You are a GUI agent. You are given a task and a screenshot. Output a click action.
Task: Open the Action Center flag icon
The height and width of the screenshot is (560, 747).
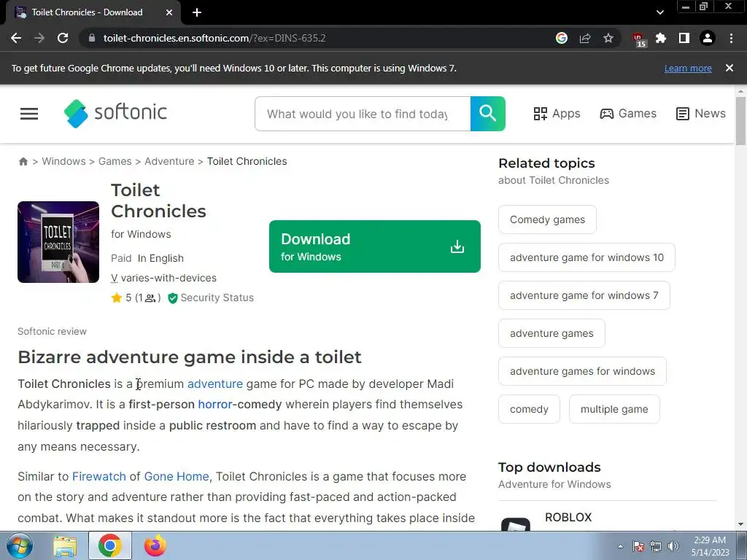click(x=638, y=546)
